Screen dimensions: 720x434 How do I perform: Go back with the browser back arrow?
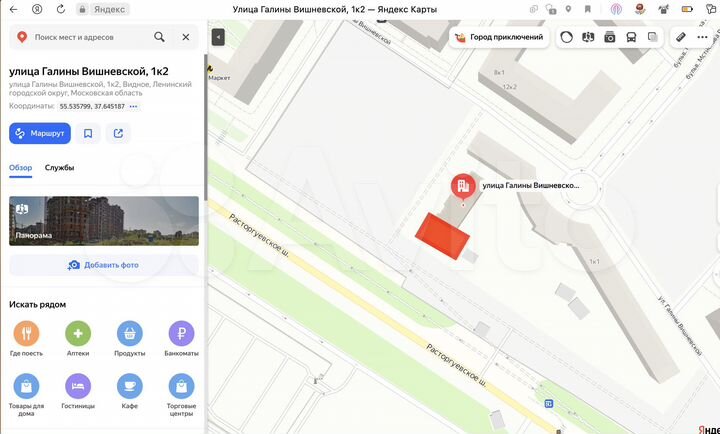click(13, 9)
